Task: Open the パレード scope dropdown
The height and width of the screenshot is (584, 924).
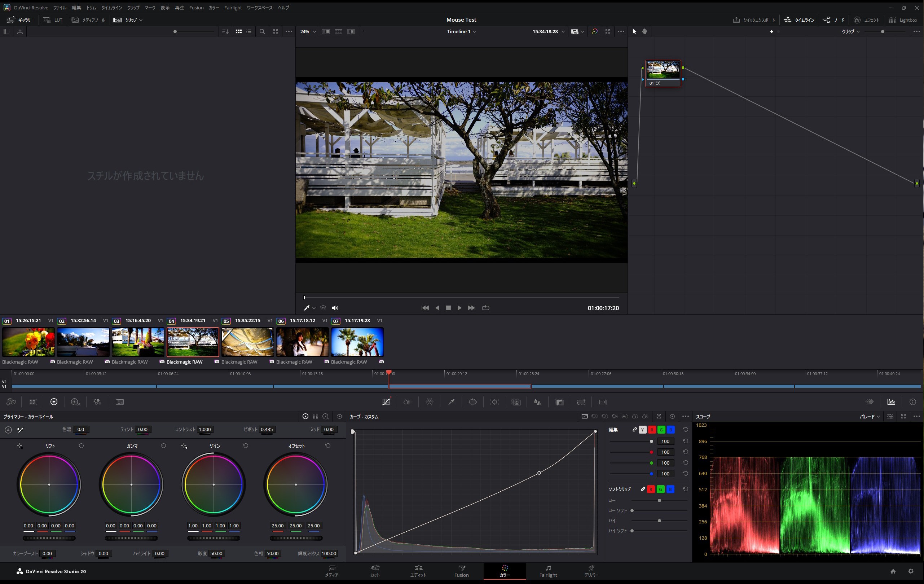Action: [869, 416]
